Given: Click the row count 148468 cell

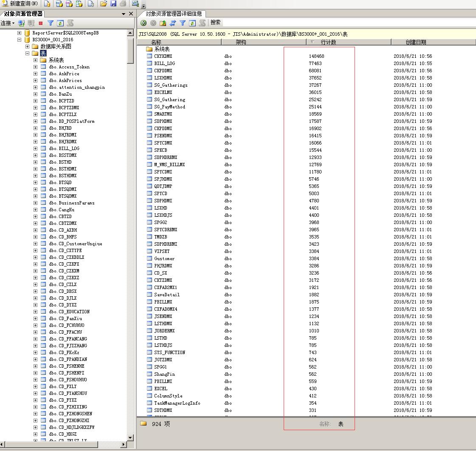Looking at the screenshot, I should (316, 56).
